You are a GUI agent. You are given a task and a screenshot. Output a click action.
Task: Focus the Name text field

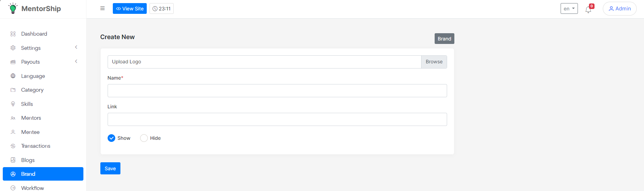click(277, 91)
